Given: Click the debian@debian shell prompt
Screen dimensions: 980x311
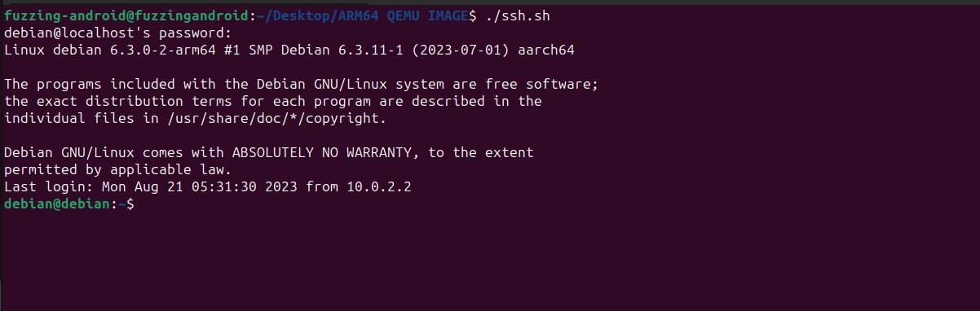Looking at the screenshot, I should (61, 204).
